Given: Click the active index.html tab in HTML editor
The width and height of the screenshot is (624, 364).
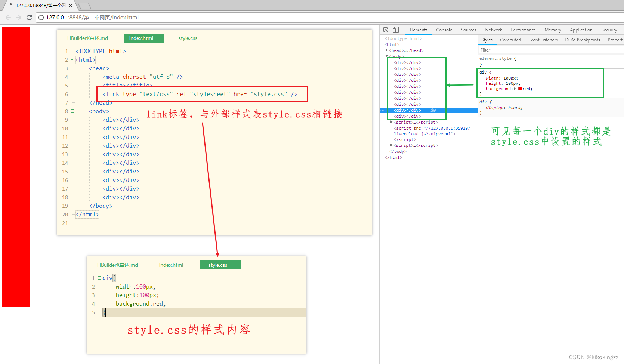Looking at the screenshot, I should click(x=144, y=38).
